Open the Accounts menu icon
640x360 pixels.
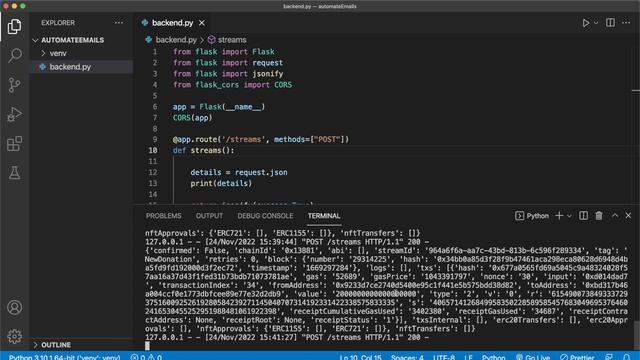coord(14,307)
